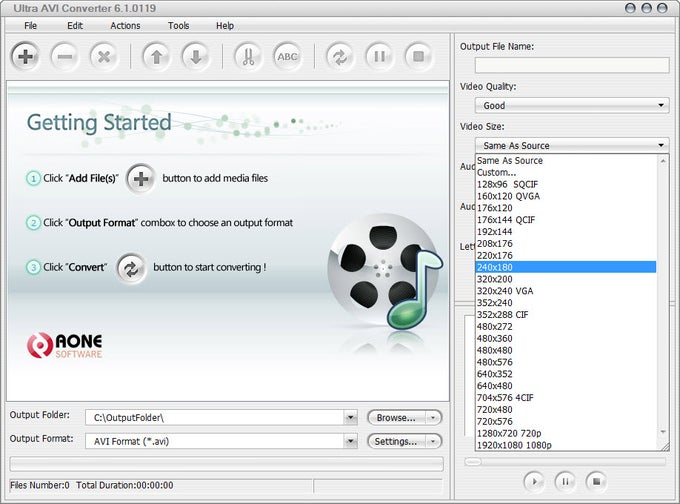The height and width of the screenshot is (504, 680).
Task: Click the list scrollbar down arrow
Action: click(x=663, y=432)
